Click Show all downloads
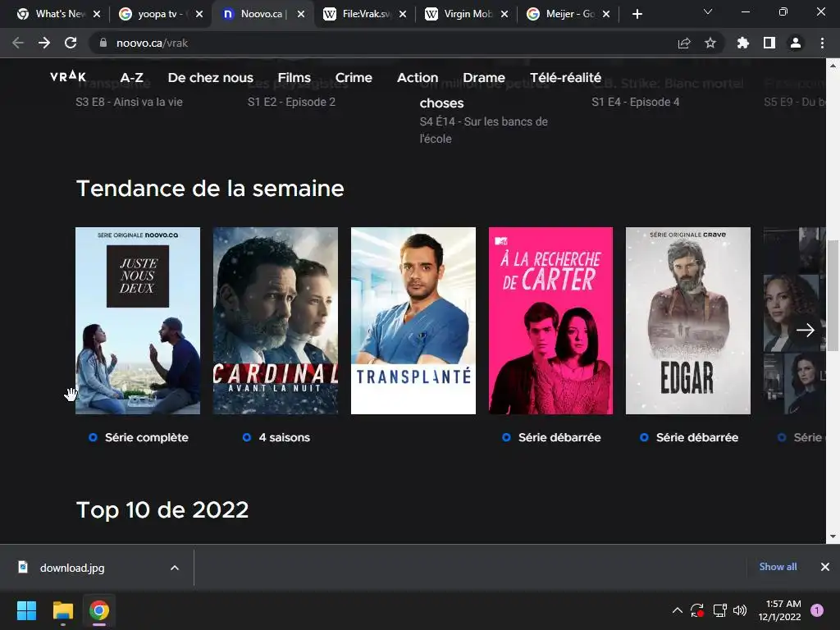This screenshot has height=630, width=840. coord(778,567)
